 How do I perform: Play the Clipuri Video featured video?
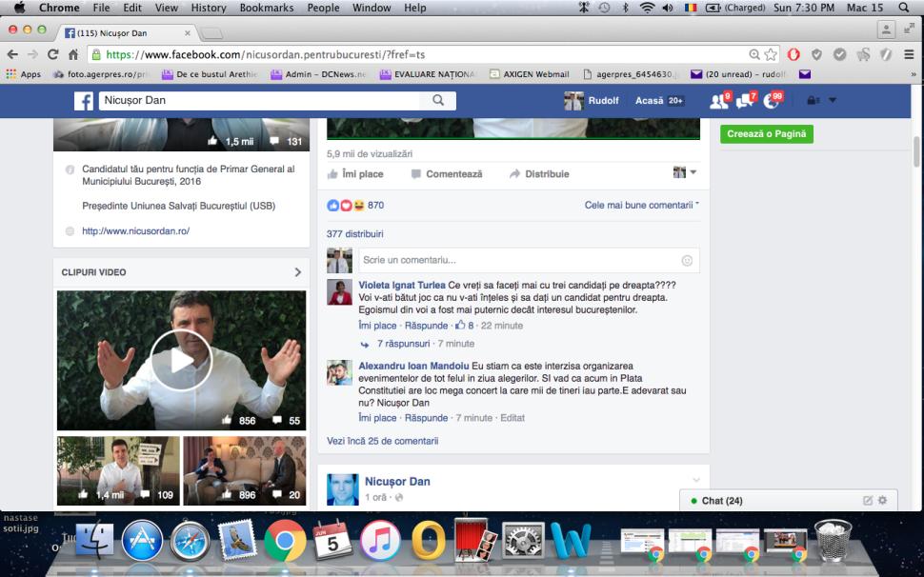point(181,360)
